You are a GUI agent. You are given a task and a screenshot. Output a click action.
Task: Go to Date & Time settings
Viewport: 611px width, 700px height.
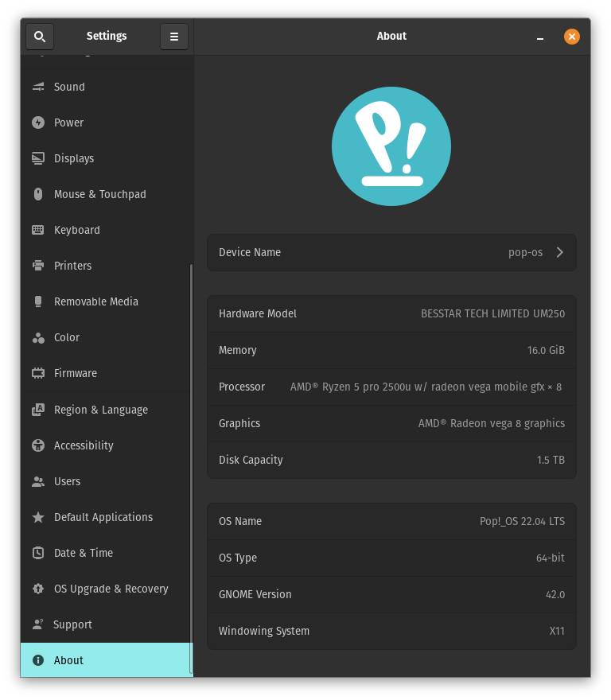(x=105, y=553)
